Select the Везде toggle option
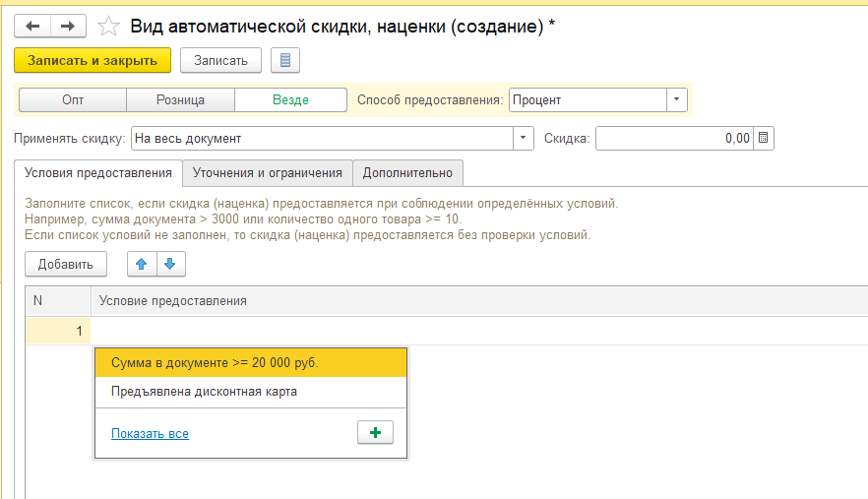 pos(290,100)
